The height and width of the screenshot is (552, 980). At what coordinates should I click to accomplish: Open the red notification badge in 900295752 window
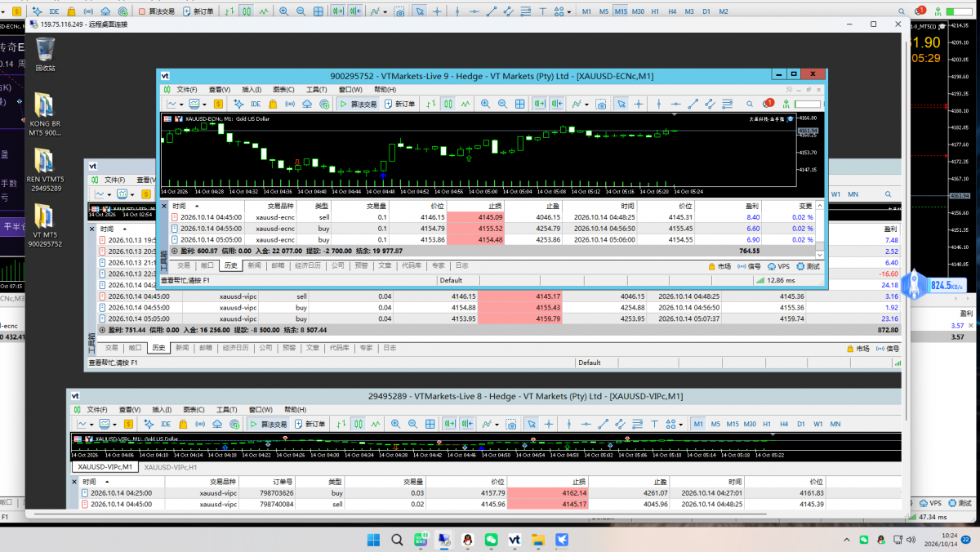coord(768,103)
